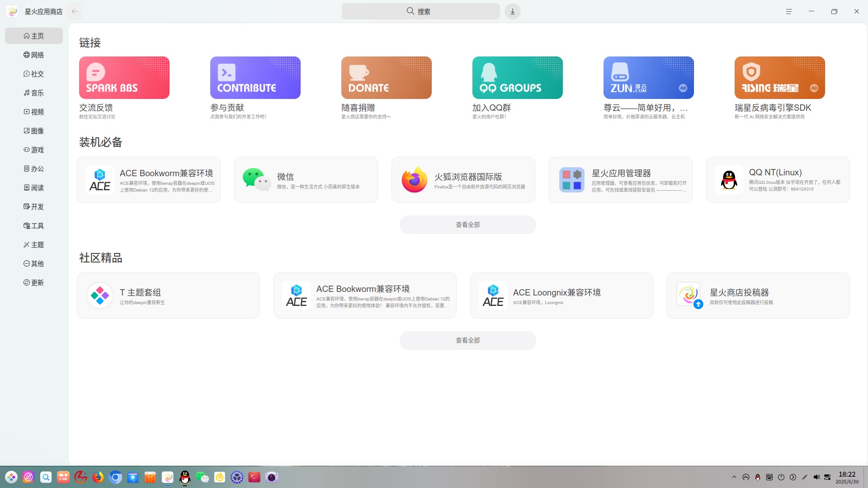Open the clock showing 18:22
The image size is (868, 488).
[x=847, y=478]
